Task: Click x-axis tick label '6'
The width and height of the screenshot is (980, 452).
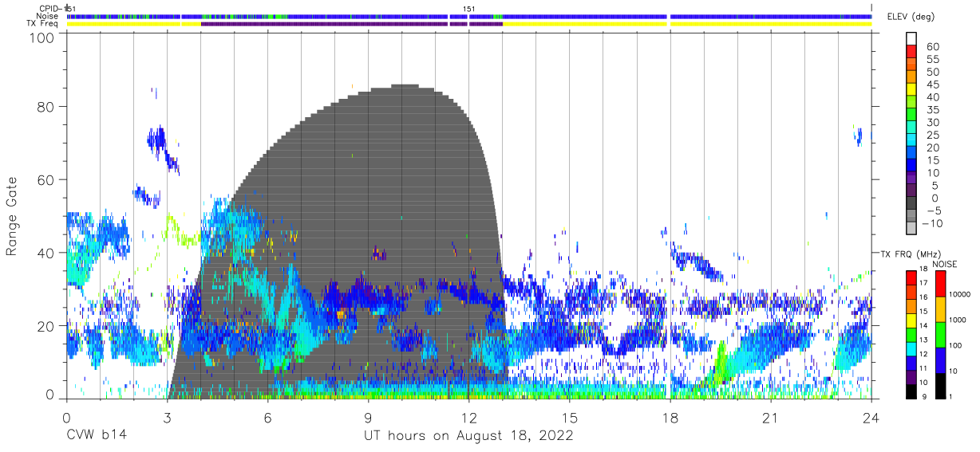Action: click(x=268, y=418)
